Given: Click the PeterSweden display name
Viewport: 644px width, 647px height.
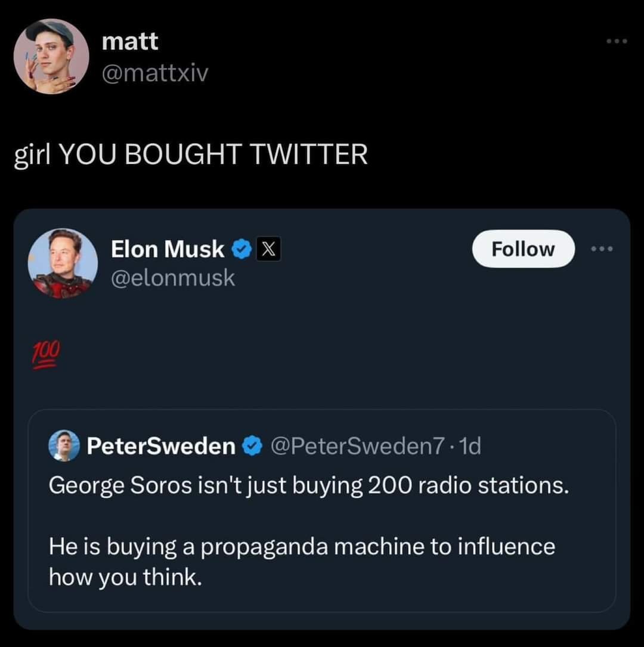Looking at the screenshot, I should pos(161,445).
